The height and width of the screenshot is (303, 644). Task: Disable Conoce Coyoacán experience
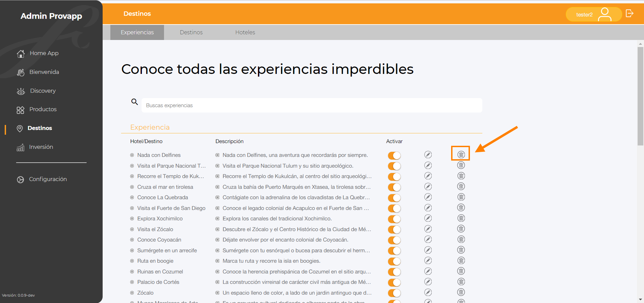(394, 240)
